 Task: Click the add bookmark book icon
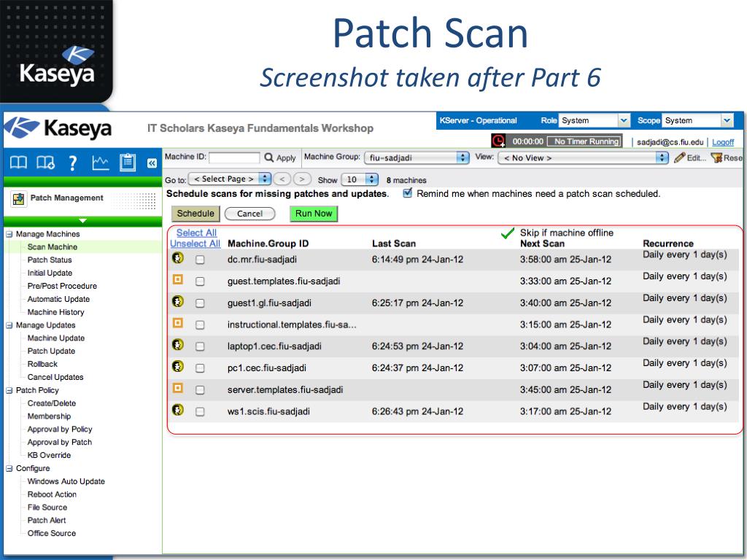[46, 163]
